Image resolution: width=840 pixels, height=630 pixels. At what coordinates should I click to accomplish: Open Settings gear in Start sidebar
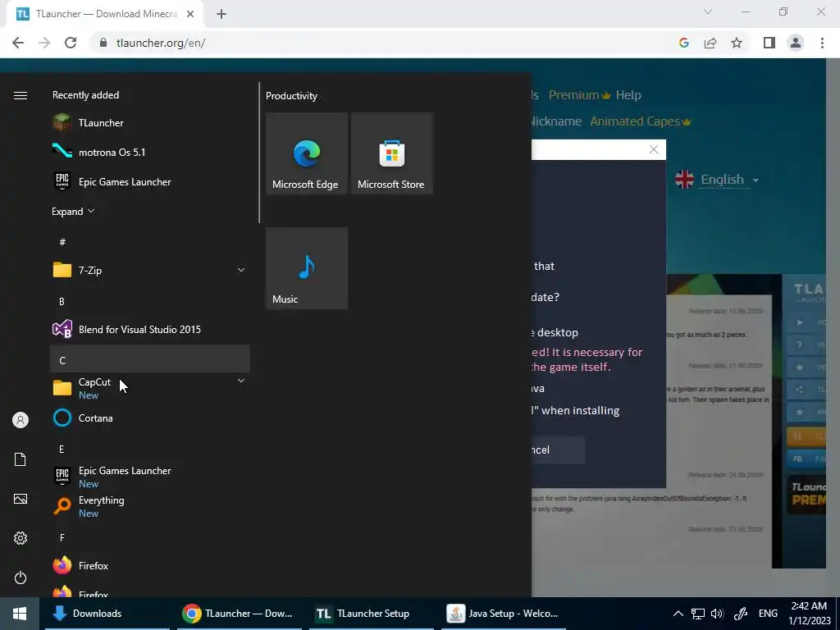(x=21, y=538)
